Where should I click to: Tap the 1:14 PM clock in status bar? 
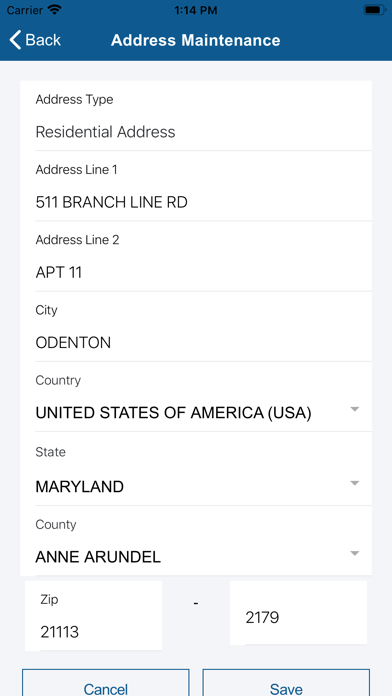pos(196,10)
